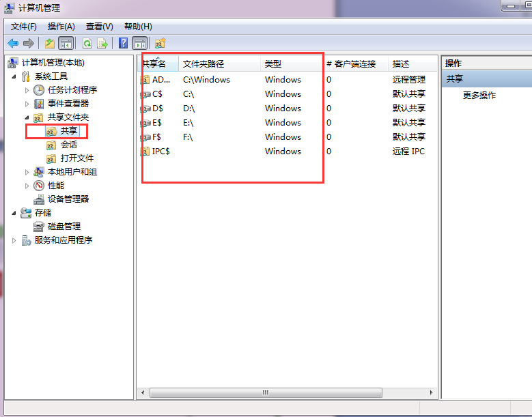Click the Up one level folder icon

click(50, 44)
